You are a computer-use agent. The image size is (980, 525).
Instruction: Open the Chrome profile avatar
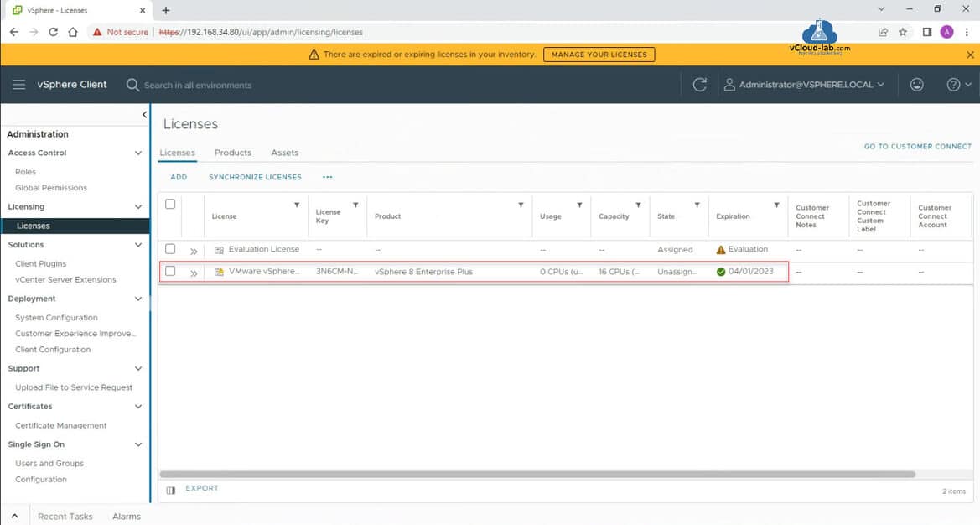(x=946, y=32)
